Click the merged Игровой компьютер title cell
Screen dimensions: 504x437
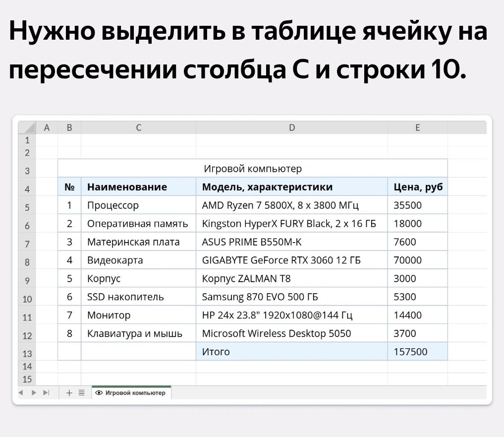(253, 168)
